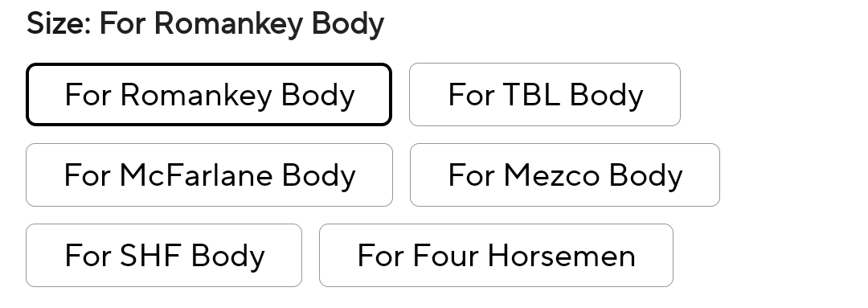Switch size to Four Horsemen
868x308 pixels.
(496, 256)
